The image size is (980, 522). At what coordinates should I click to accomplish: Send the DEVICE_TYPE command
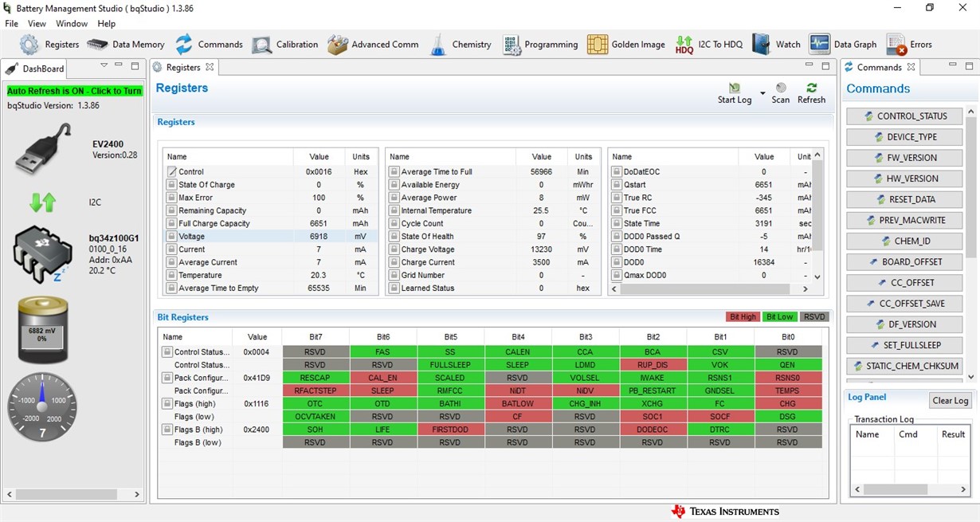(x=904, y=137)
